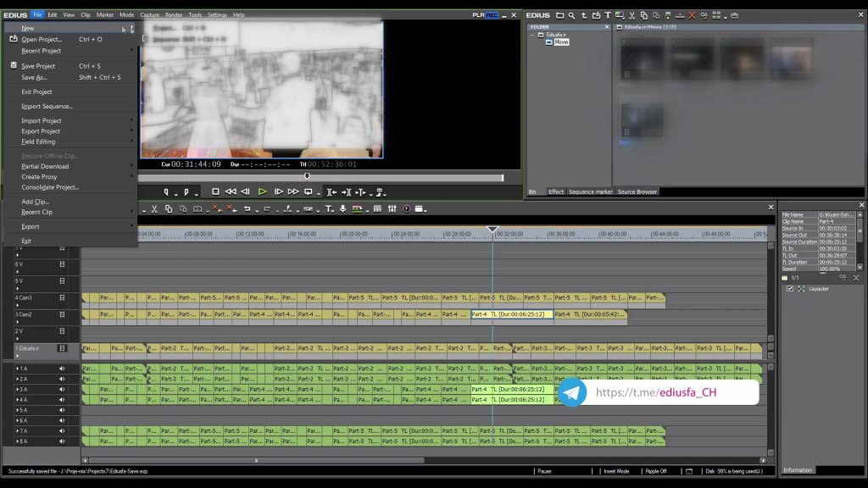Click the player position slider handle

(x=307, y=176)
